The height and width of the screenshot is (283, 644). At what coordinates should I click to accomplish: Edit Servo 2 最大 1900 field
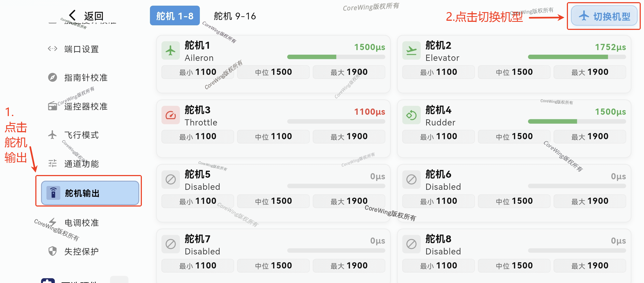click(590, 72)
